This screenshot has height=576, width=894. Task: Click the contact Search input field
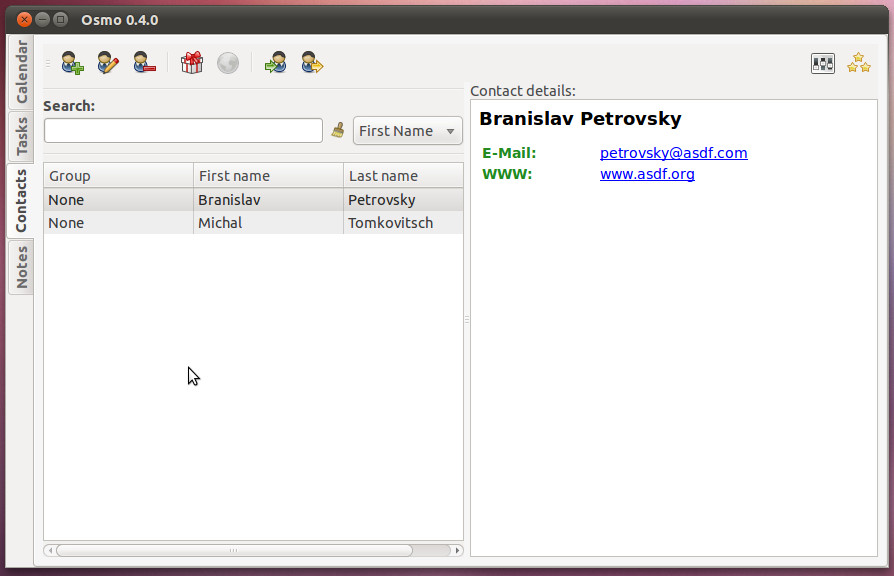pos(184,131)
